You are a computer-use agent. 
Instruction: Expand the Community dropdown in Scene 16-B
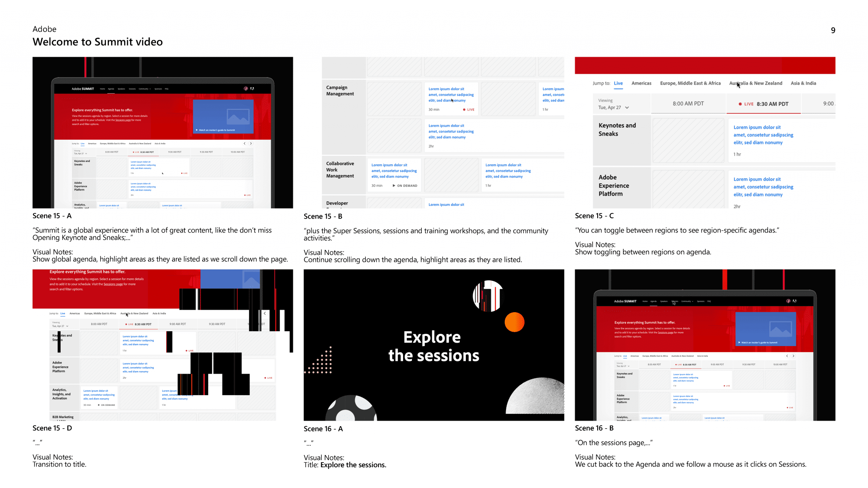click(687, 301)
